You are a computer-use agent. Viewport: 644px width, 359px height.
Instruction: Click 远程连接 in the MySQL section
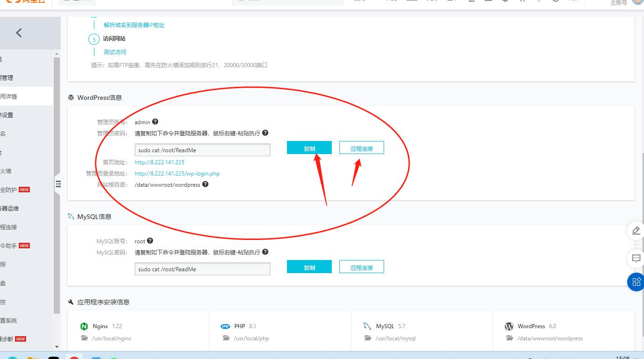click(362, 267)
